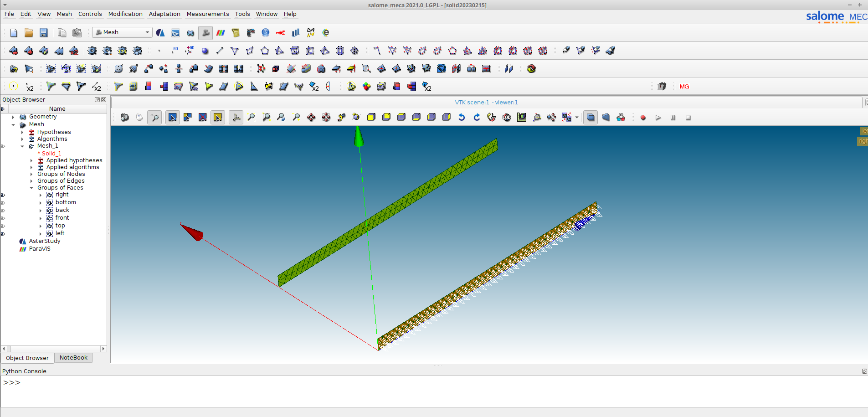Rotate the view counterclockwise
The height and width of the screenshot is (417, 868).
coord(462,118)
